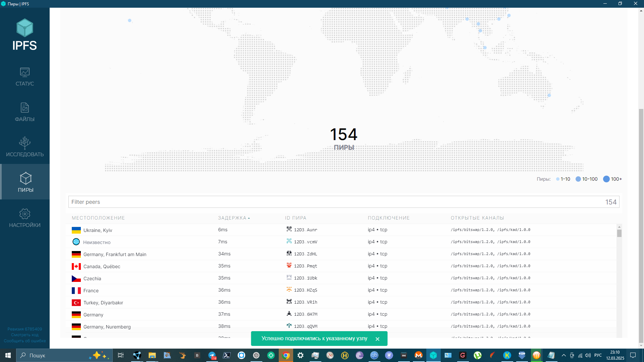The height and width of the screenshot is (362, 644).
Task: Open the Ревизия 6785409 link
Action: tap(25, 329)
